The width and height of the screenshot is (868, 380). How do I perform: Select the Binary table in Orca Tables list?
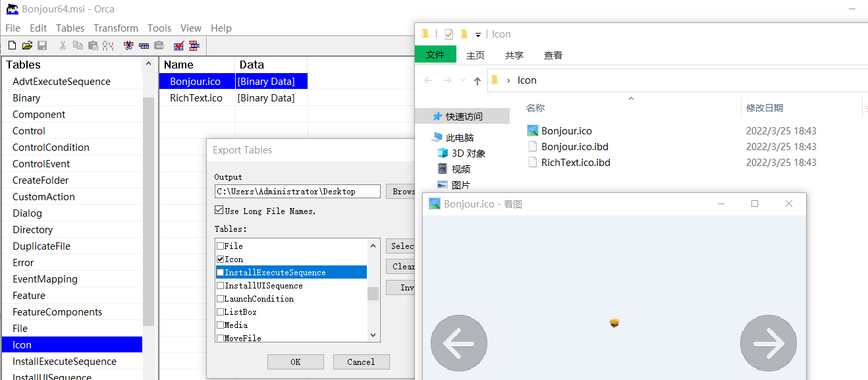26,98
